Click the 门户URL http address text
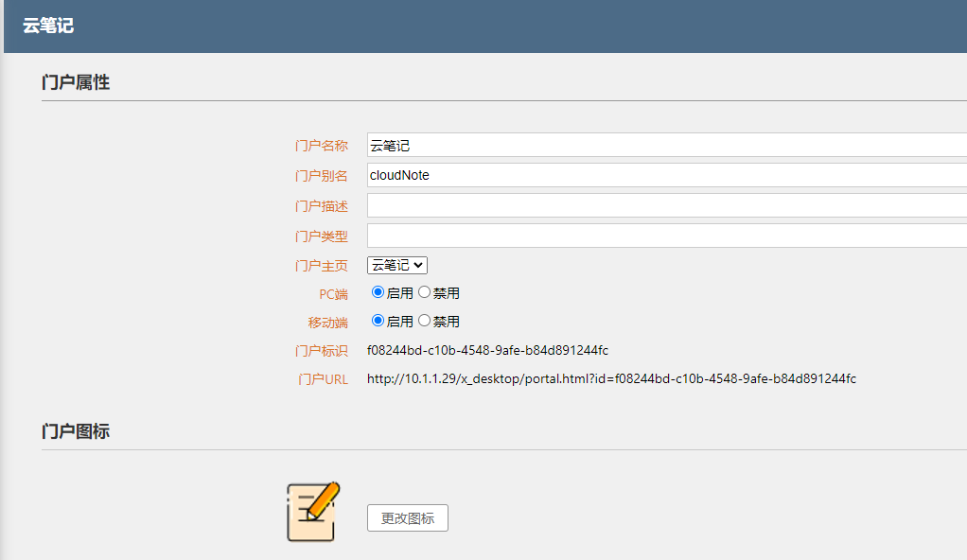This screenshot has width=967, height=560. point(611,378)
